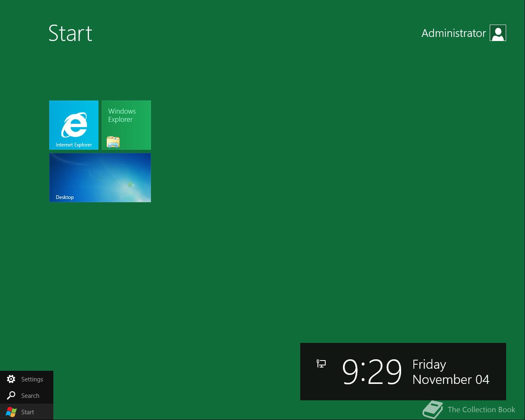Open the Settings charm

click(27, 379)
